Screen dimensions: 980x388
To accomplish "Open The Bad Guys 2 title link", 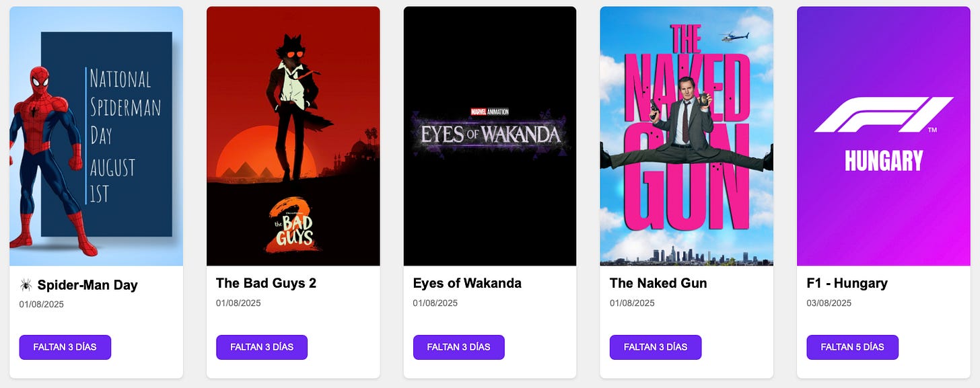I will [266, 283].
